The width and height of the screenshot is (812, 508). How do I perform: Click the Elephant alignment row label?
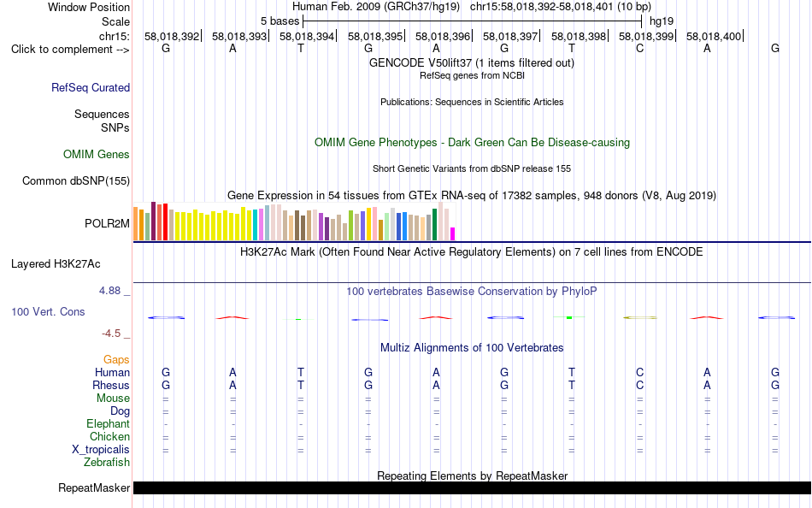click(x=108, y=423)
